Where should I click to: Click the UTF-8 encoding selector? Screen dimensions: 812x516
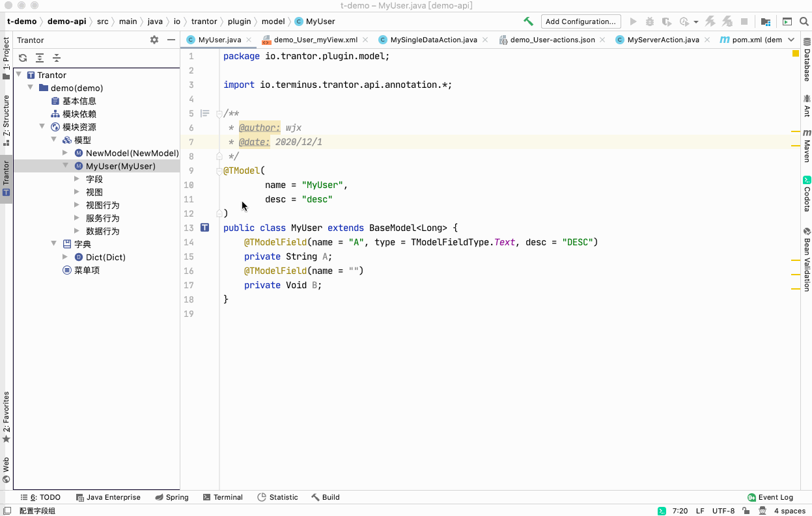pos(723,511)
